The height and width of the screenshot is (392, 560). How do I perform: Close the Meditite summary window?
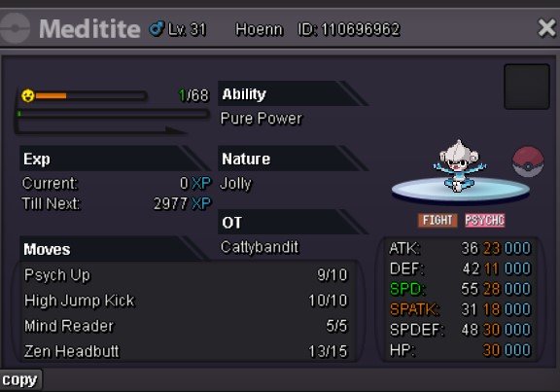click(x=546, y=28)
